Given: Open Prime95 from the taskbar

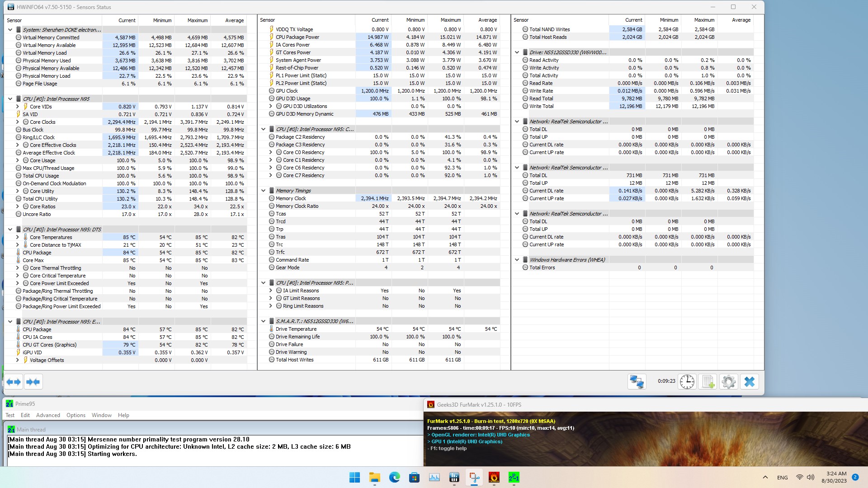Looking at the screenshot, I should pos(514,478).
